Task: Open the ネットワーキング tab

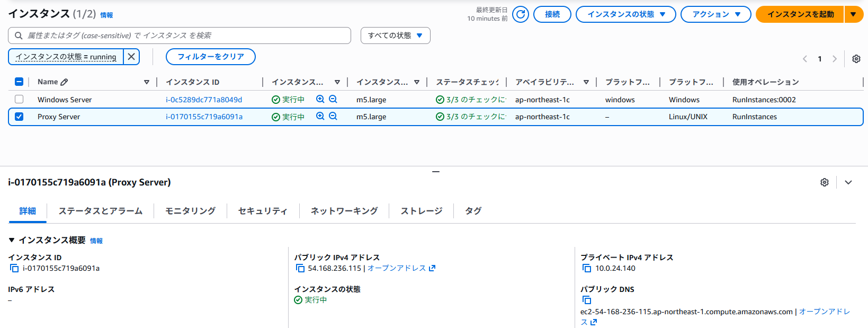Action: pos(344,211)
